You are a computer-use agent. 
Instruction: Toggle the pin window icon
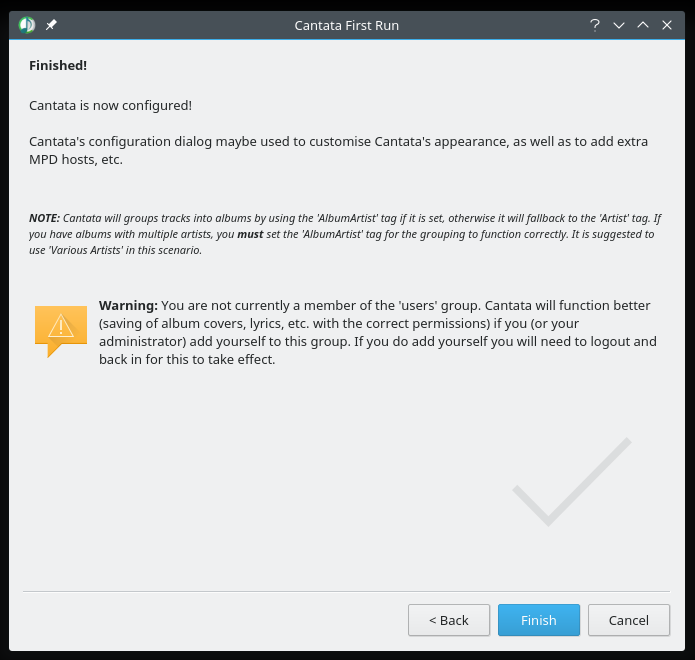(x=52, y=25)
